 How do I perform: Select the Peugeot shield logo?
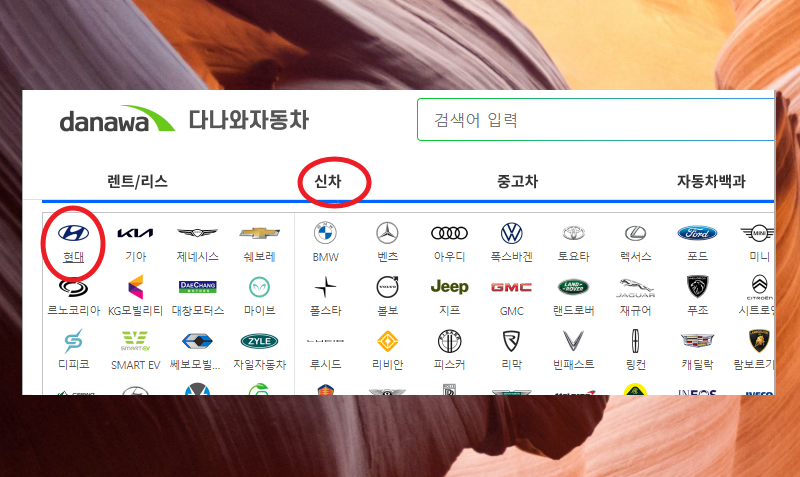[697, 287]
